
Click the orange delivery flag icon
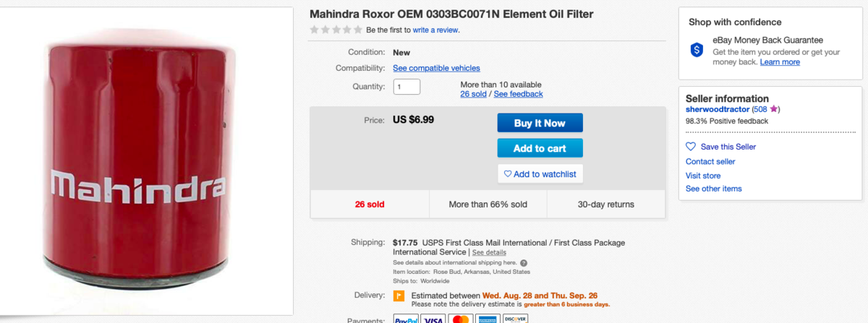click(x=399, y=296)
